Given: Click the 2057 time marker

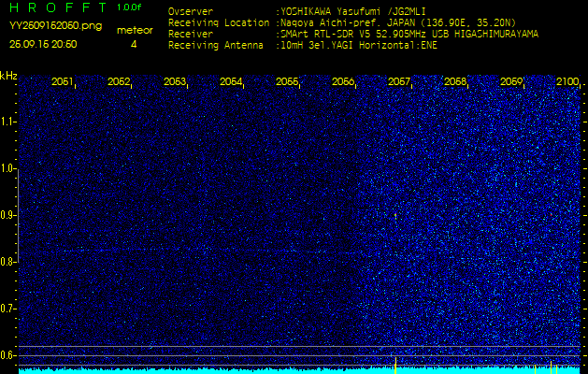Looking at the screenshot, I should click(399, 81).
